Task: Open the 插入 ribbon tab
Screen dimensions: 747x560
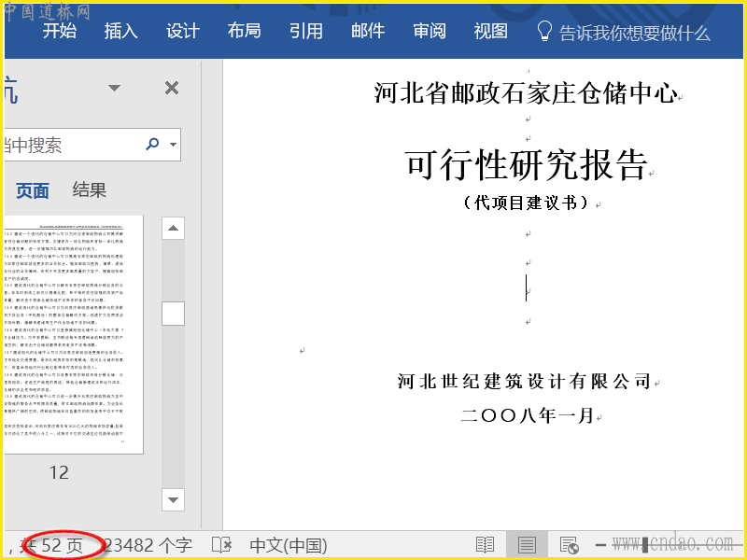Action: coord(121,31)
